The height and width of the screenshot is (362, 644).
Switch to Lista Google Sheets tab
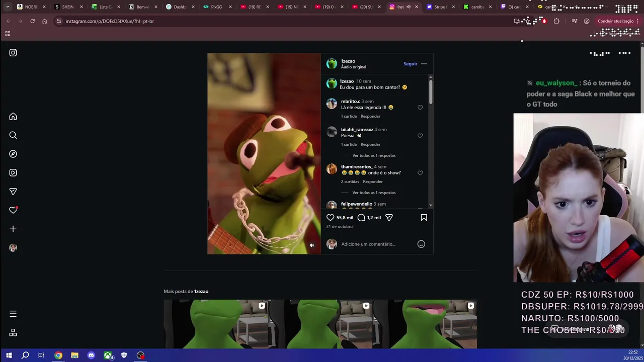click(x=105, y=7)
